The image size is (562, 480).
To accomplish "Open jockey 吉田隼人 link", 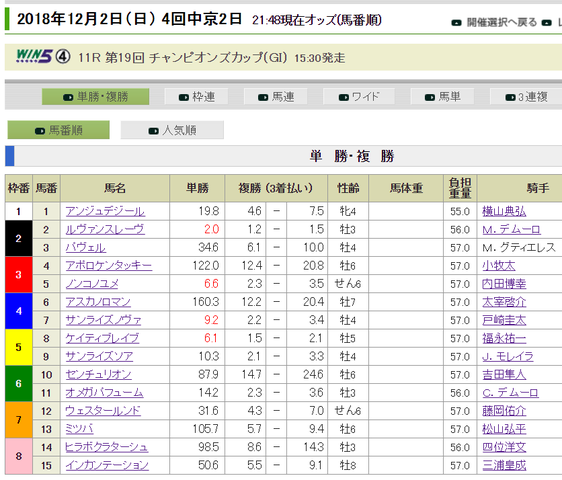I will [504, 375].
